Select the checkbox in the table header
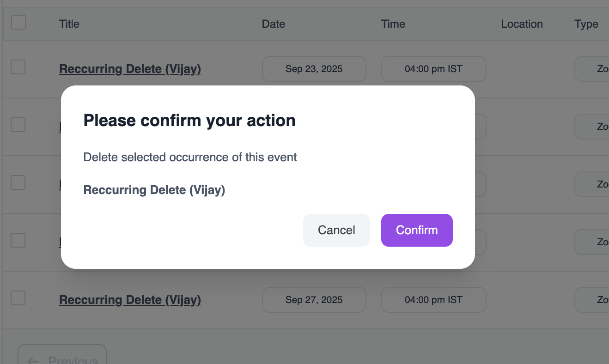The height and width of the screenshot is (364, 609). [x=18, y=22]
